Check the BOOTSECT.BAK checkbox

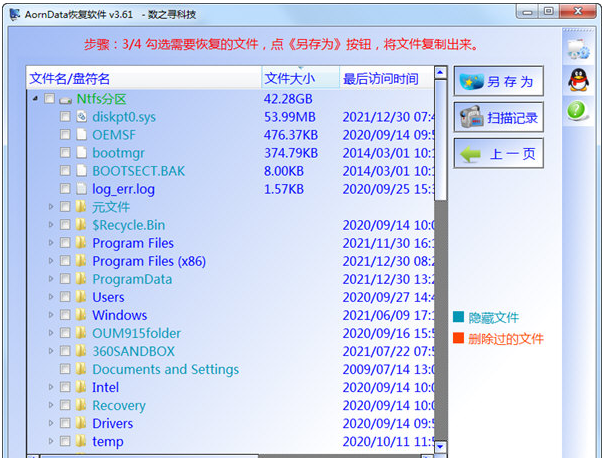(x=65, y=171)
